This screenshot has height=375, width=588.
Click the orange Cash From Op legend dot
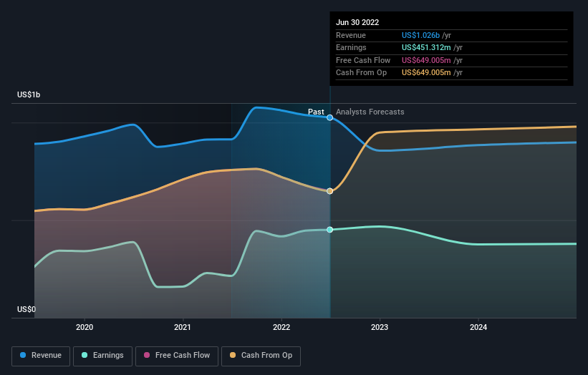(x=233, y=355)
